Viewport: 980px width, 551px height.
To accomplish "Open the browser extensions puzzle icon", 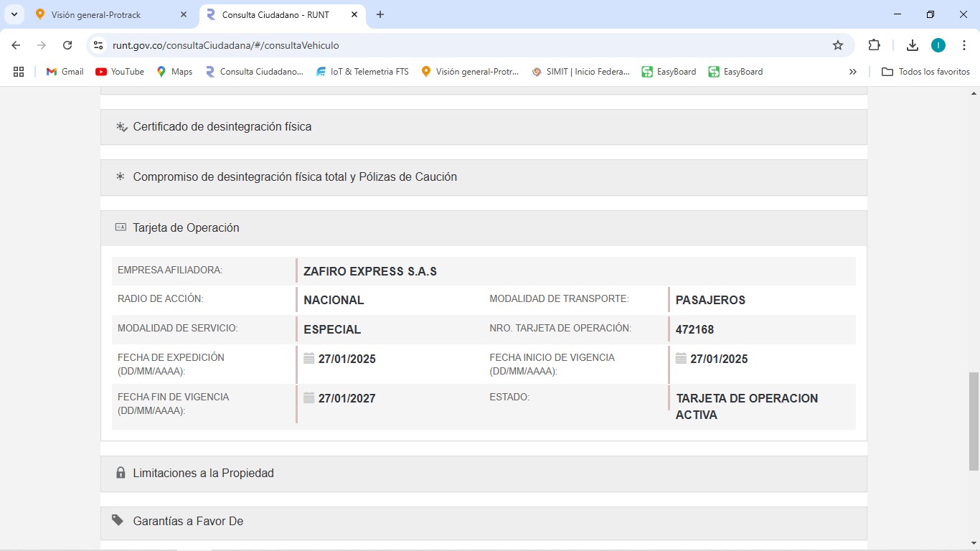I will [874, 45].
